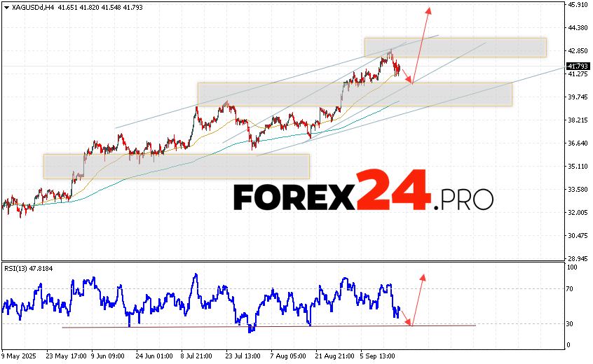The width and height of the screenshot is (593, 364).
Task: Click the 9 May 2025 date label
Action: coord(19,354)
